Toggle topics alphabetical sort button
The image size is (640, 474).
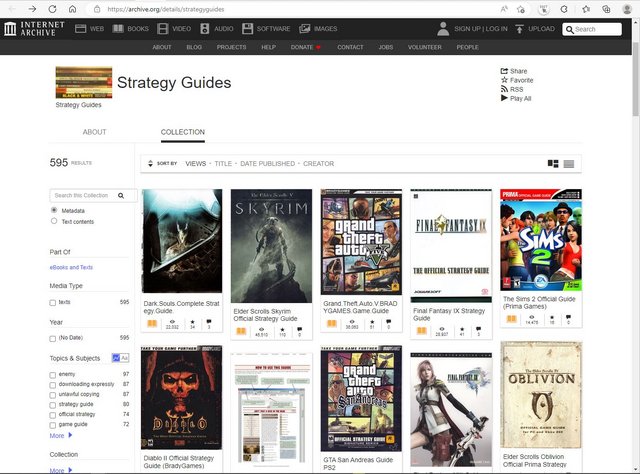click(x=125, y=358)
